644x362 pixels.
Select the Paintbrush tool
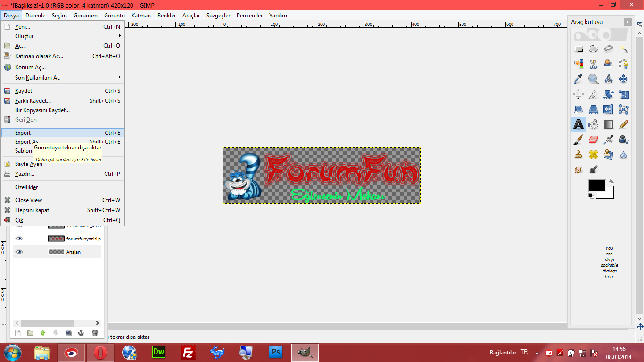click(x=578, y=140)
